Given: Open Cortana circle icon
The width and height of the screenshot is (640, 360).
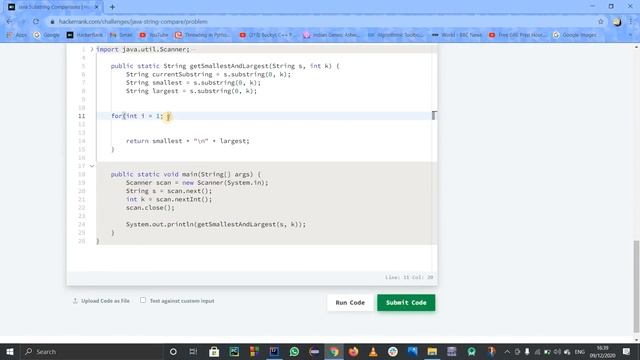Looking at the screenshot, I should coord(173,351).
